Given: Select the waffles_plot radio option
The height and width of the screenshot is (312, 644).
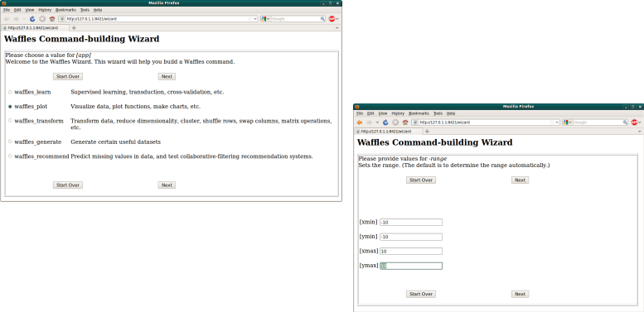Looking at the screenshot, I should point(10,107).
